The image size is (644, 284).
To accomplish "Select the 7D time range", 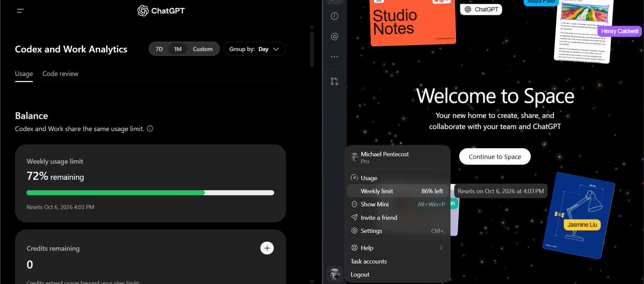I will 159,49.
